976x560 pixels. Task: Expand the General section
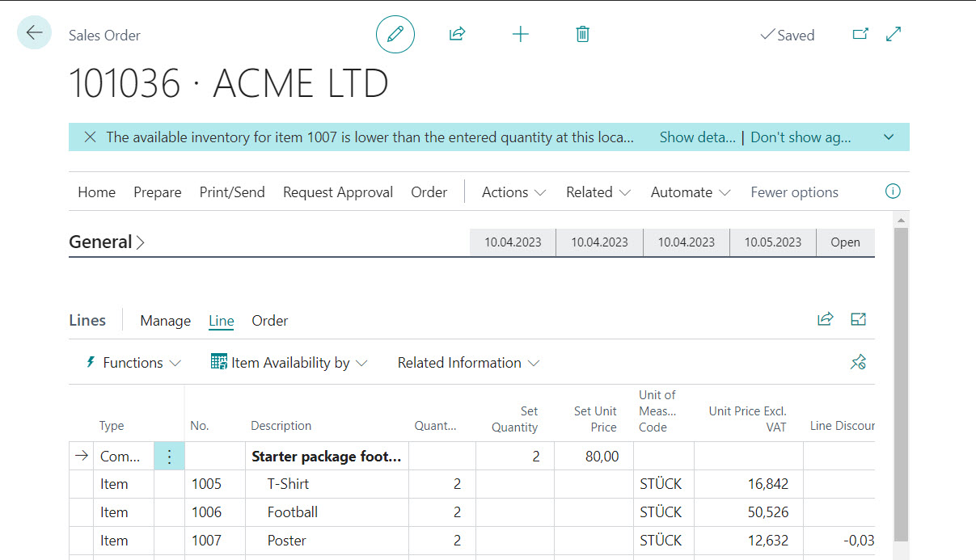click(x=107, y=242)
